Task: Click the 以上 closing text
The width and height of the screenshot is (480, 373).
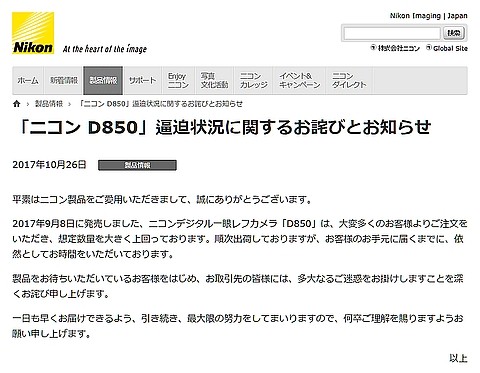Action: (x=458, y=358)
